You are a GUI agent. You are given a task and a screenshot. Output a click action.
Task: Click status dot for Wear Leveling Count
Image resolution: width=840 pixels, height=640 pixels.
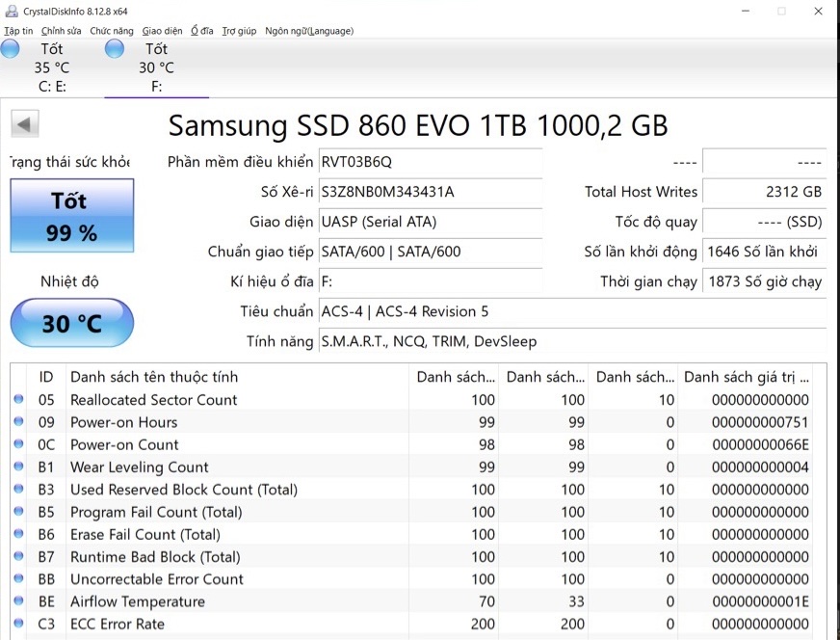(18, 467)
